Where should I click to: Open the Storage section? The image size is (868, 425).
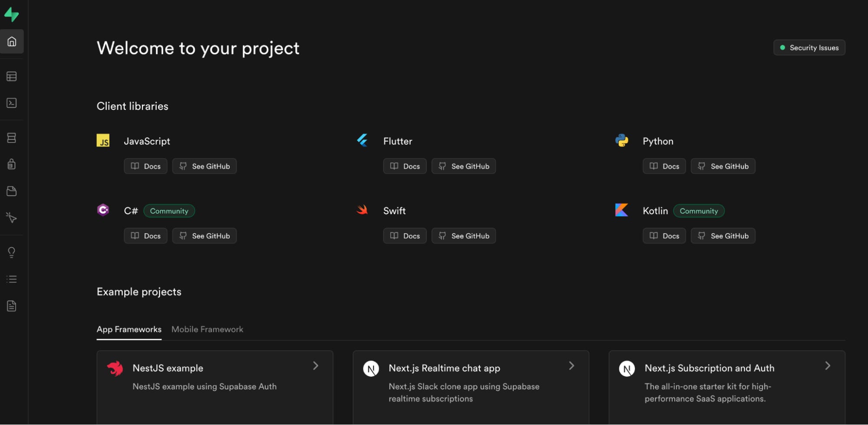click(12, 191)
